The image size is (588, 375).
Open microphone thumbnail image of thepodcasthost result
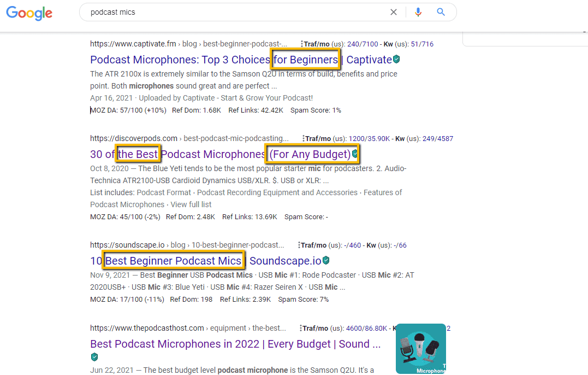click(421, 349)
